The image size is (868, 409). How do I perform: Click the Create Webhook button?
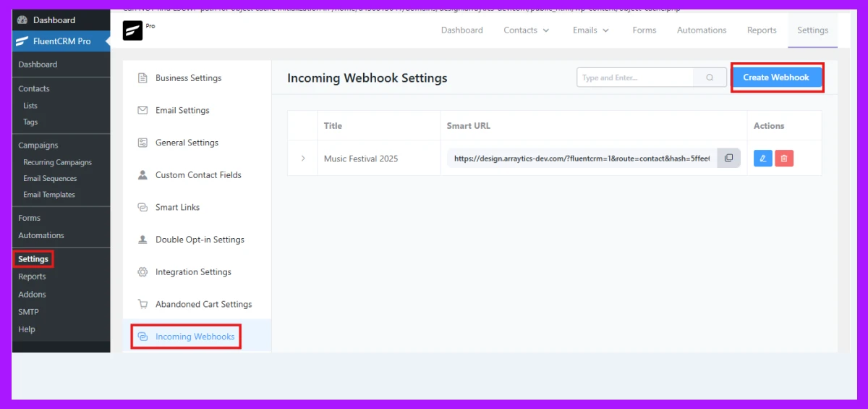coord(776,77)
